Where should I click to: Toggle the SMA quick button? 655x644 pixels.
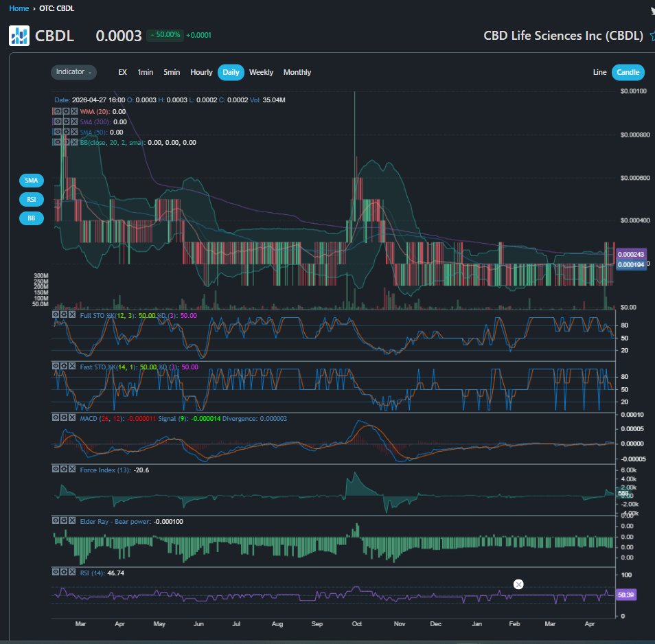click(32, 181)
